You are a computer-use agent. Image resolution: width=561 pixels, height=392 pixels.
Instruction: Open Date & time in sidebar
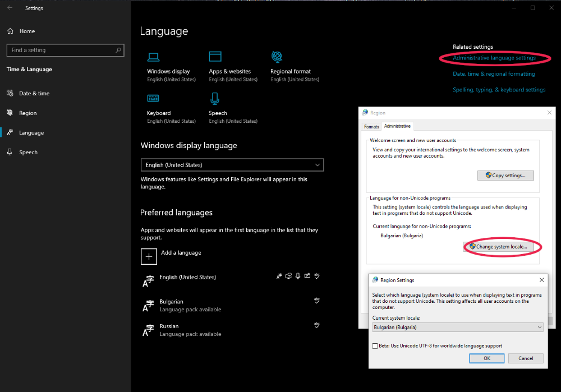coord(34,94)
